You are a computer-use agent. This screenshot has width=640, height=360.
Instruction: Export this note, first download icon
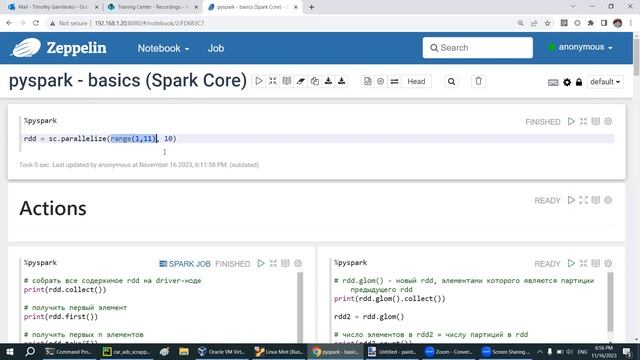click(x=328, y=81)
